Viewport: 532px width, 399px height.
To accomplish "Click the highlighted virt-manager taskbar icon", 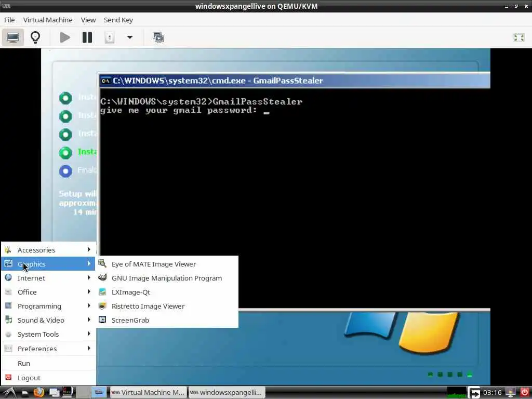I will 99,393.
